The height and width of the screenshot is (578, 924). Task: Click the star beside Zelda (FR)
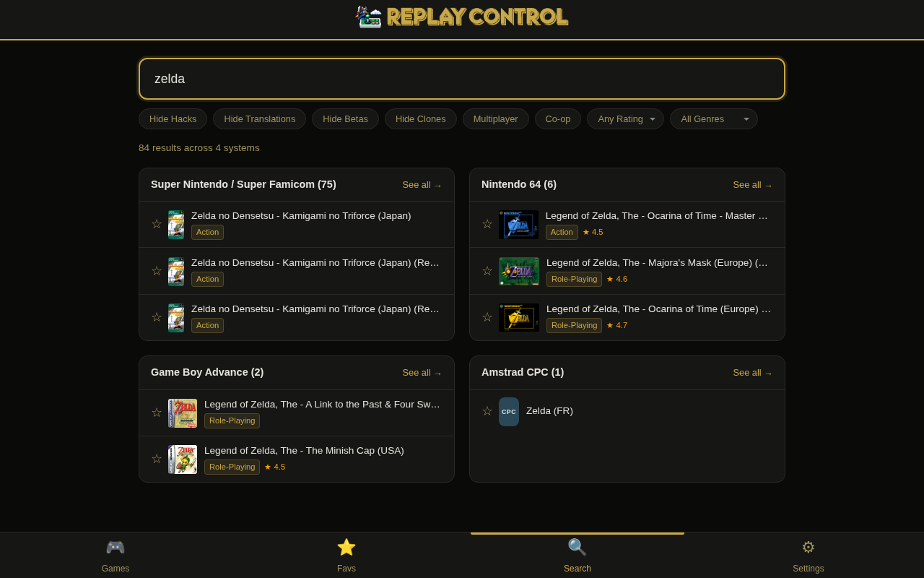[x=487, y=411]
